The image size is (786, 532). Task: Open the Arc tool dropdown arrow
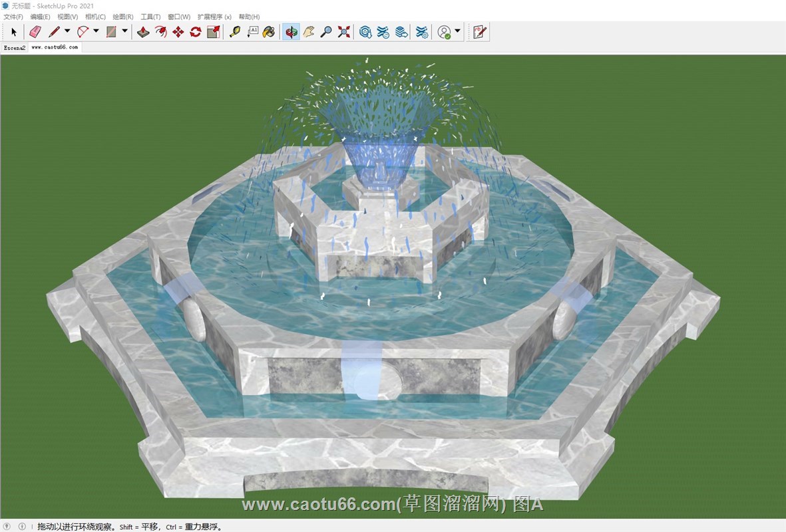[96, 31]
